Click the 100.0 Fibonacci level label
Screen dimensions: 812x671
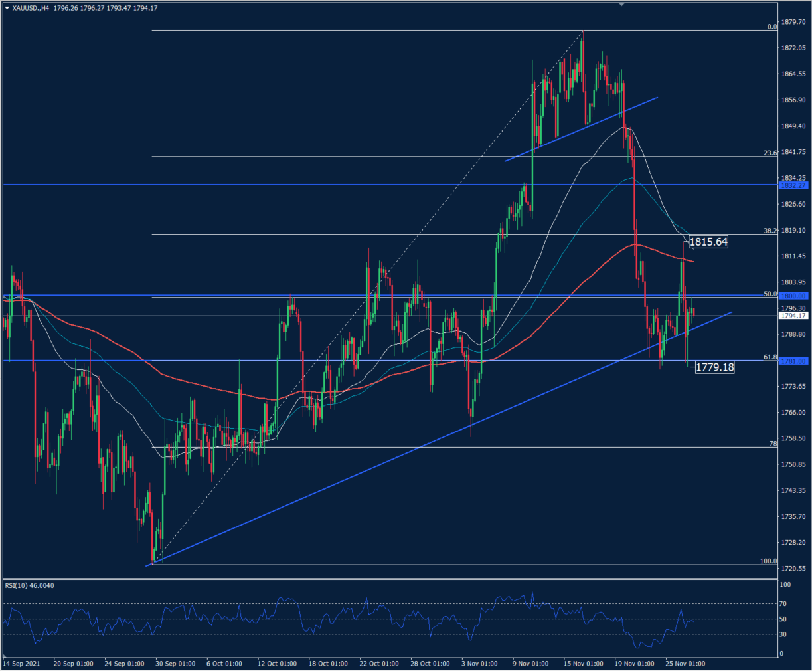[768, 561]
